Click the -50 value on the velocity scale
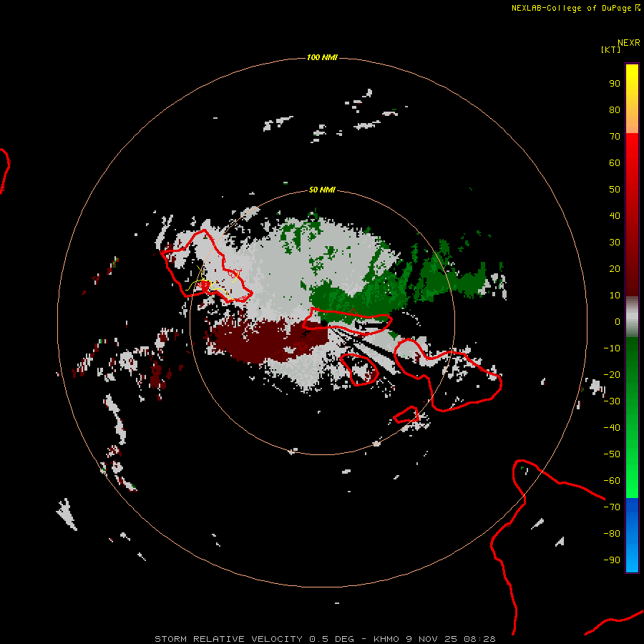Screen dimensions: 644x644 (x=612, y=454)
